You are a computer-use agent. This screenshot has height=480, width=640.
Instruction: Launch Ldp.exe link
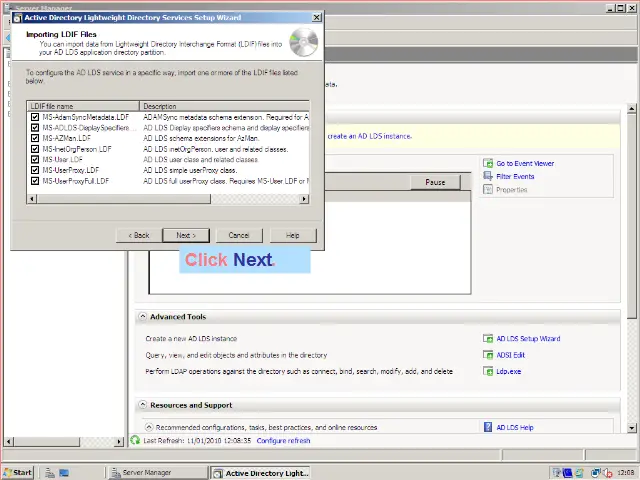[x=509, y=371]
